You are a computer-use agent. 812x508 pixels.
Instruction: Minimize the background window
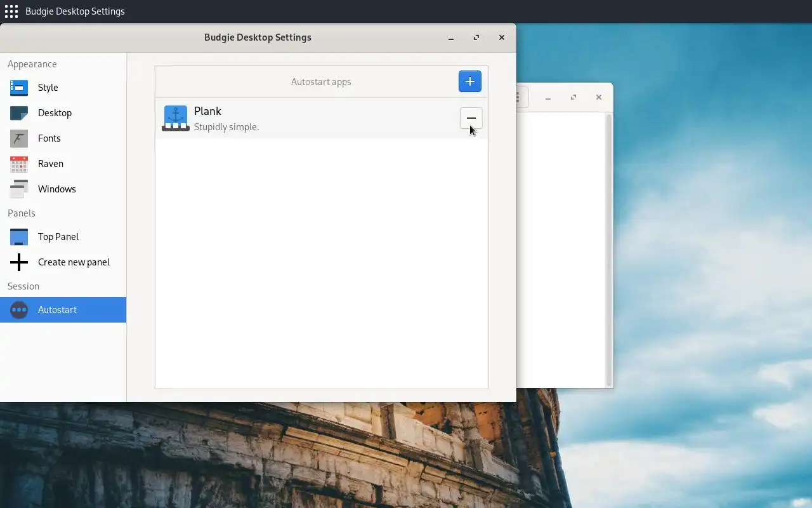click(548, 97)
